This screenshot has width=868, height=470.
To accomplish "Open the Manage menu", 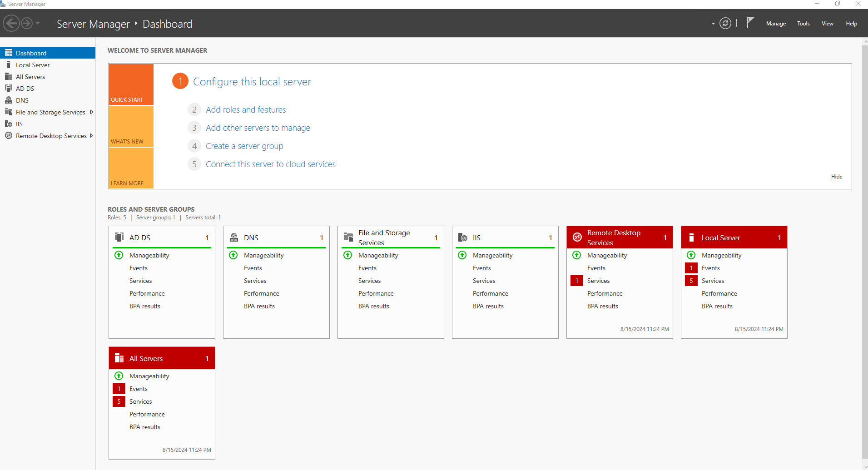I will 775,24.
